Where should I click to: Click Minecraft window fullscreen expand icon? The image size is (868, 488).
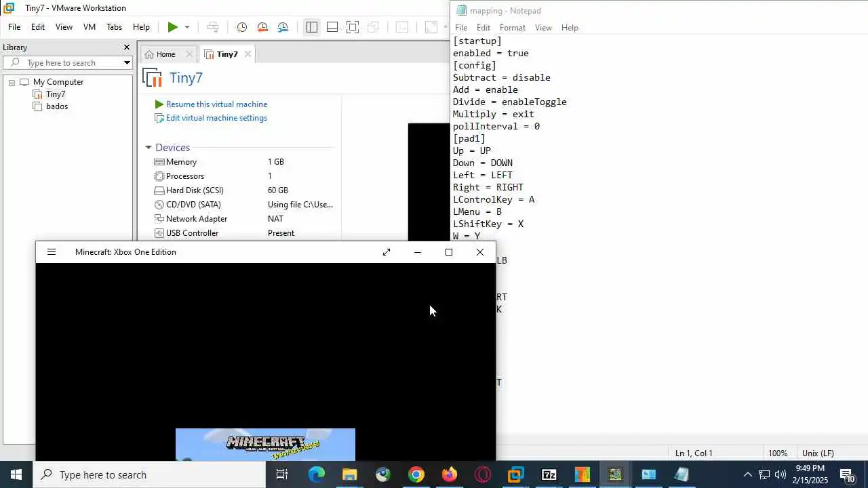pos(387,252)
